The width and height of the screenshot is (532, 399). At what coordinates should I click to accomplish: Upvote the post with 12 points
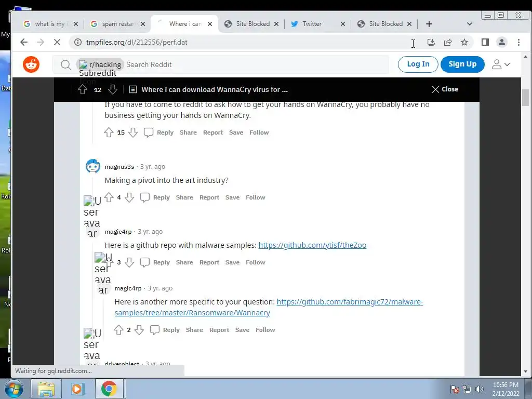tap(83, 89)
